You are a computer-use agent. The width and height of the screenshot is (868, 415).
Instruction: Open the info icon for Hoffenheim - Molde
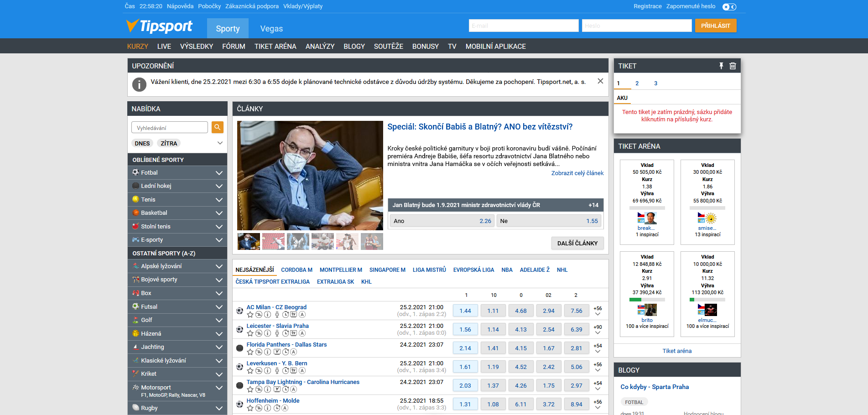[x=268, y=408]
